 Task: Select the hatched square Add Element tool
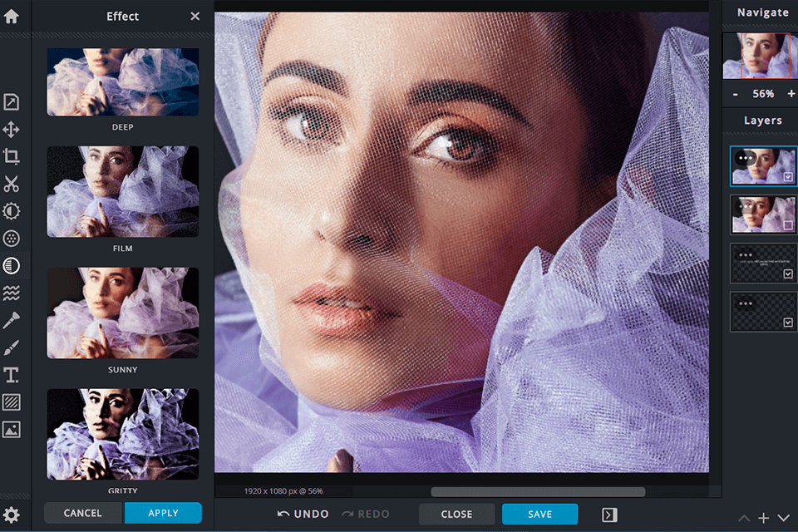[x=11, y=402]
